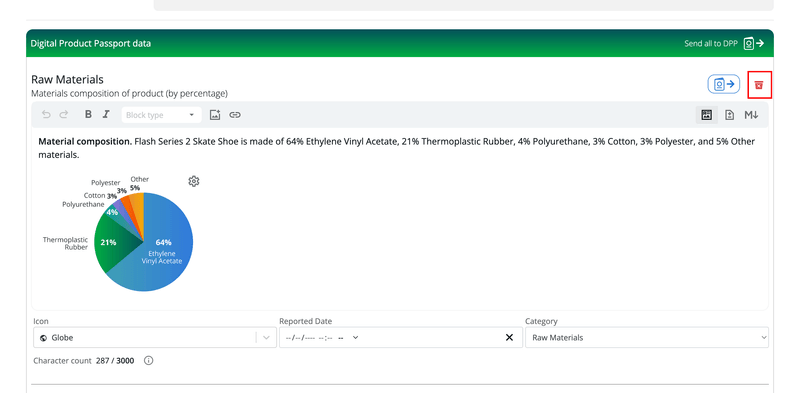Click the Ethylene Vinyl Acetate pie slice

162,254
